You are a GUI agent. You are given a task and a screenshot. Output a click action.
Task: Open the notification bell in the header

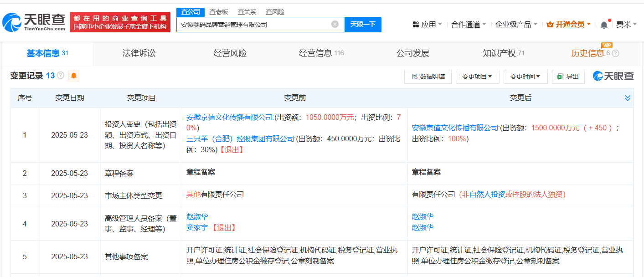tap(604, 25)
